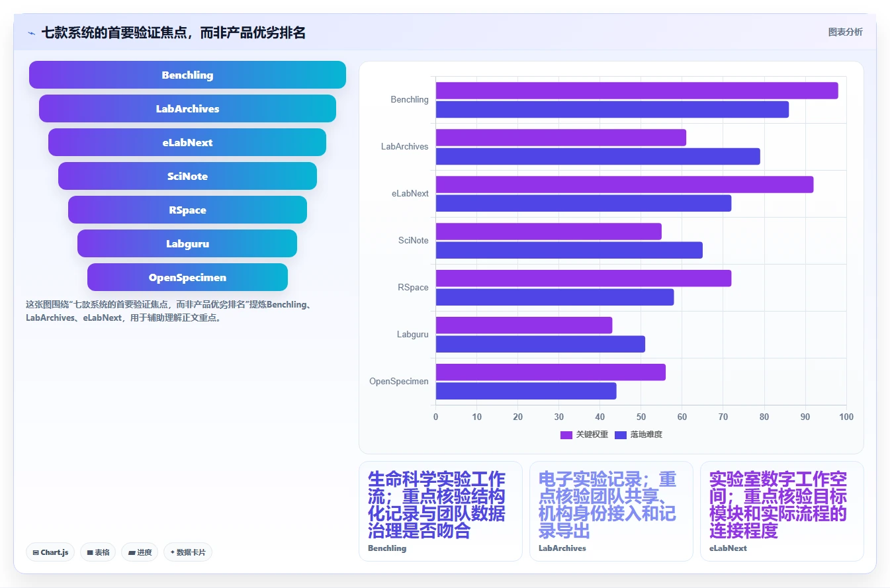Click RSpace's purple 关键权重 bar

(x=583, y=278)
